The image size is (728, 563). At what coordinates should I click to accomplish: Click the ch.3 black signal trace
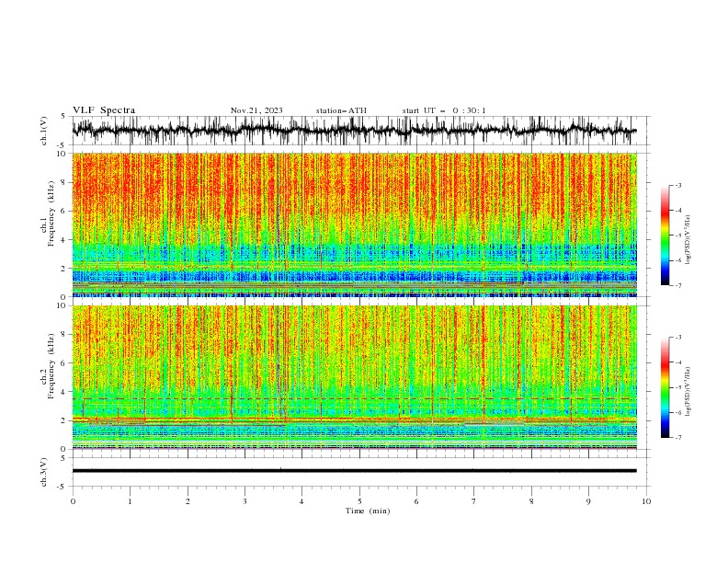click(354, 471)
